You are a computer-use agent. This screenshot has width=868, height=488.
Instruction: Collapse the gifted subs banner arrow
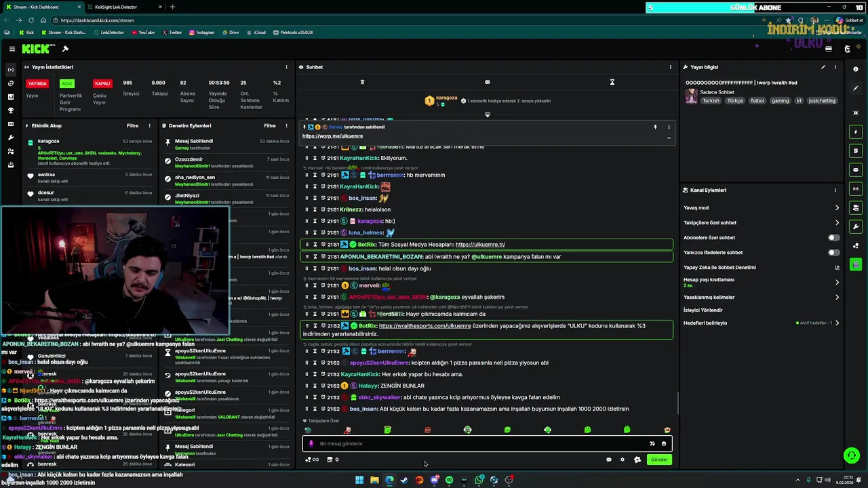[487, 115]
